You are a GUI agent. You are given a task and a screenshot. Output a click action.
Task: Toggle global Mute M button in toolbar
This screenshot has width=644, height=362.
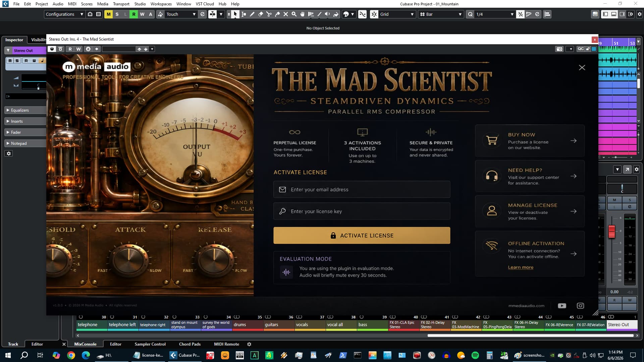[108, 14]
